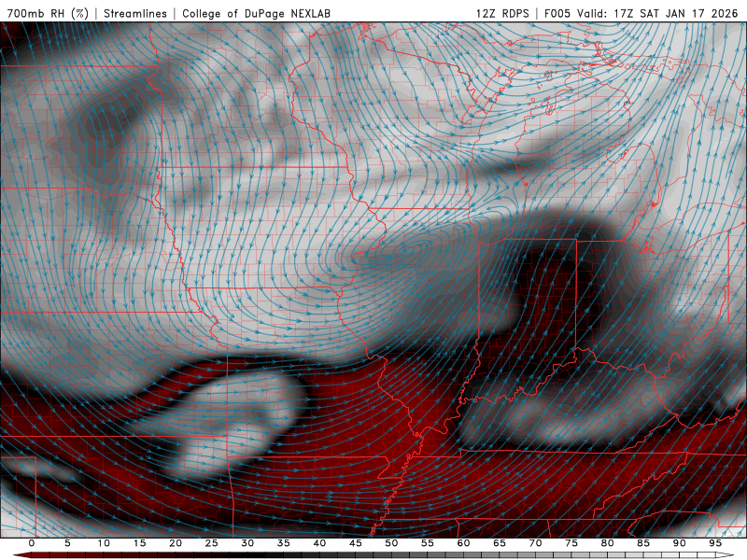Image resolution: width=747 pixels, height=560 pixels.
Task: Click the "65" label on the humidity scale
Action: click(x=500, y=543)
